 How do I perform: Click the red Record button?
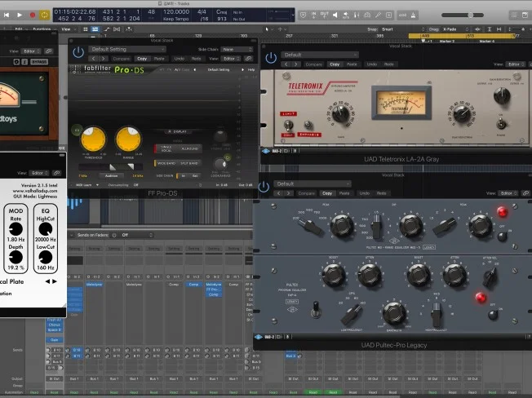33,15
